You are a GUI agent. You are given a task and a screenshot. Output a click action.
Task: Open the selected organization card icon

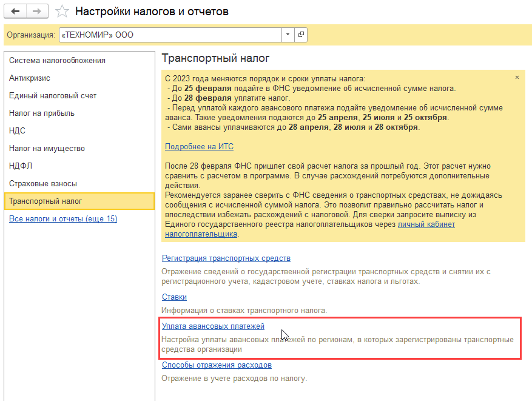coord(301,35)
